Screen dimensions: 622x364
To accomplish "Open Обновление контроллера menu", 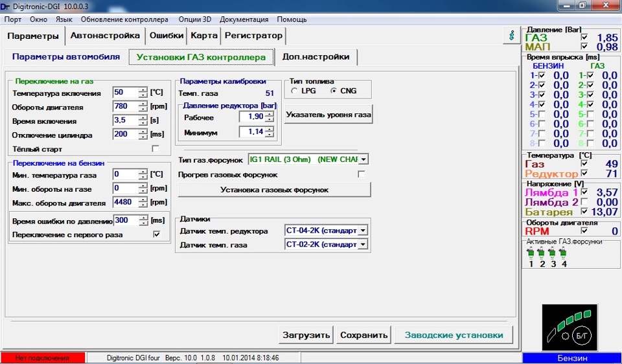I will (x=124, y=19).
